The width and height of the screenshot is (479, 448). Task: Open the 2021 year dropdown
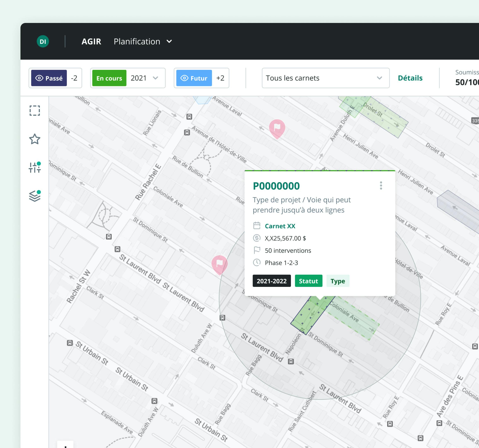[145, 78]
